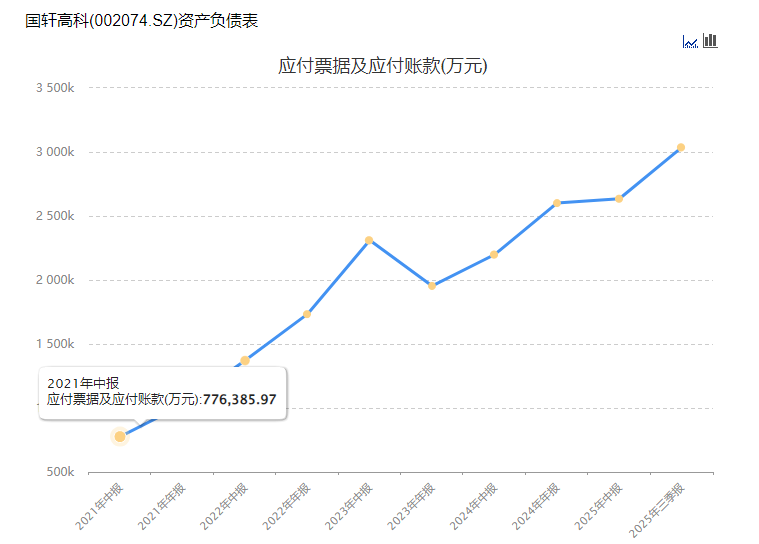Viewport: 759px width, 544px height.
Task: Click the 国轩高科(002074.SZ)资产负债表 page heading
Action: point(142,21)
